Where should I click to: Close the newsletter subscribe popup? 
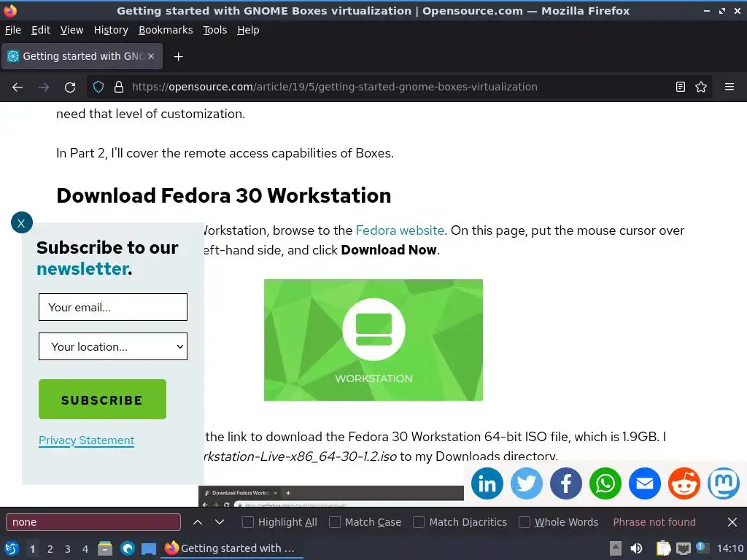point(21,223)
